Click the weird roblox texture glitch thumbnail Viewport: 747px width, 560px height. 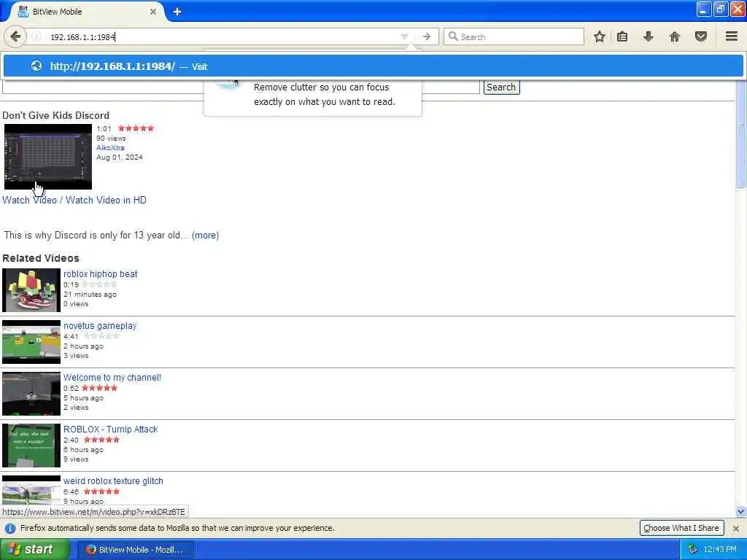click(x=31, y=490)
